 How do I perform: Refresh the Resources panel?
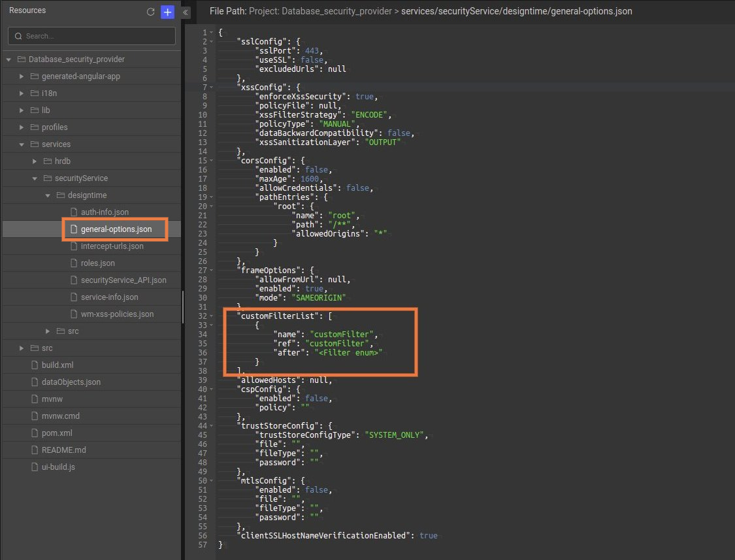(150, 11)
